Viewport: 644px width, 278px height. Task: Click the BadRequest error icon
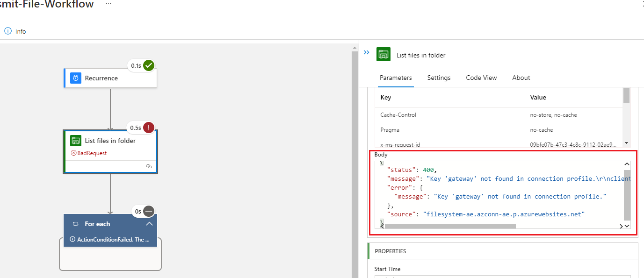click(x=73, y=153)
